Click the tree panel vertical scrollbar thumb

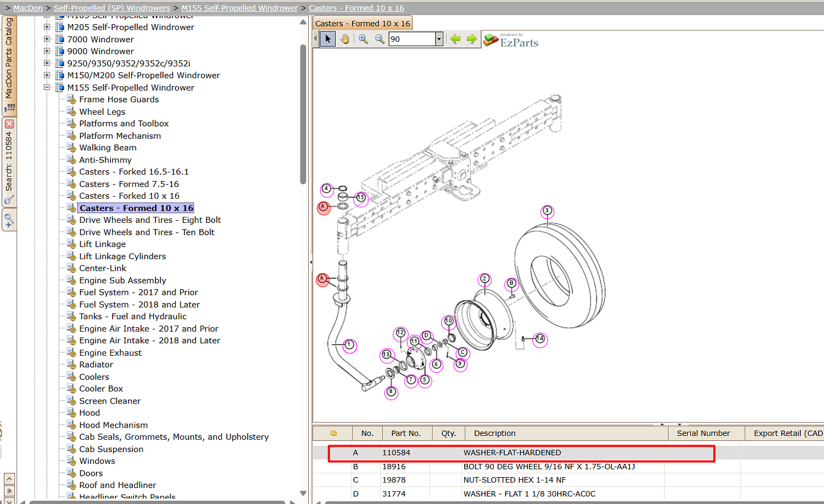(303, 114)
